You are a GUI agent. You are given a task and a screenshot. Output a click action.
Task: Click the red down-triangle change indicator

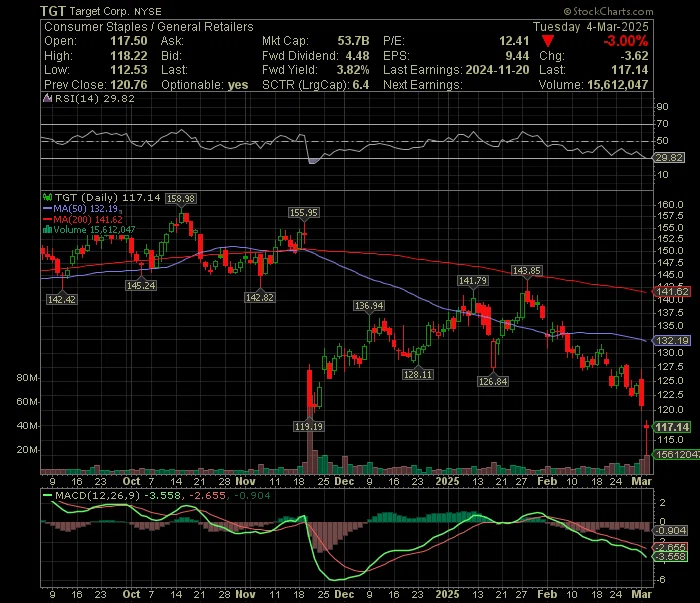click(x=548, y=42)
